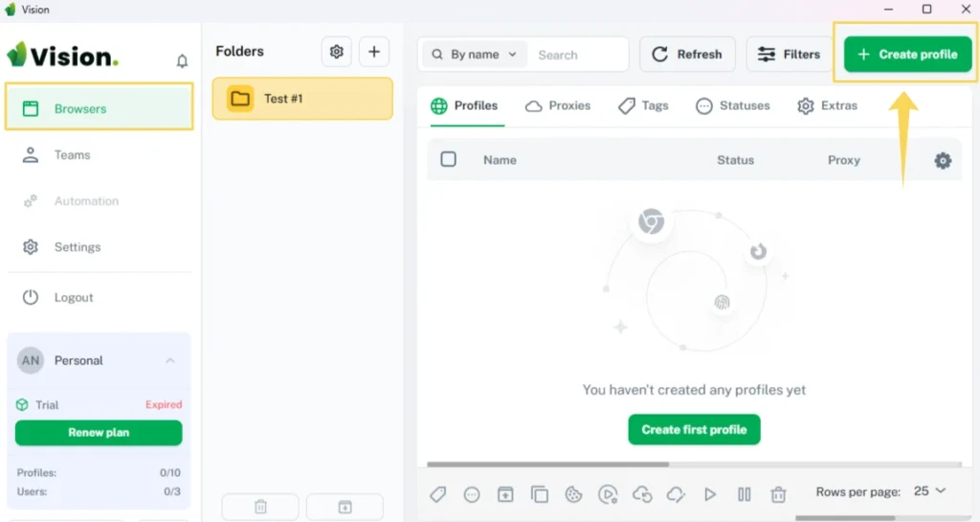Click the trash icon in bottom toolbar
This screenshot has height=522, width=980.
click(778, 494)
